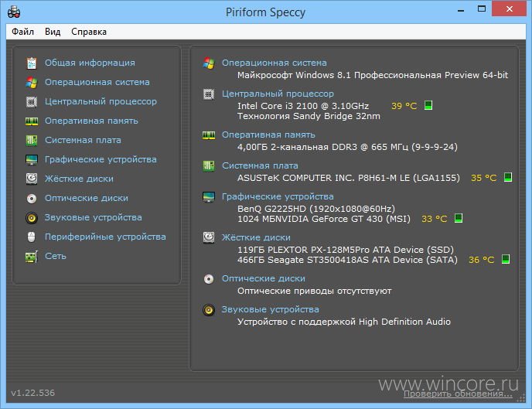Click the Speccy app icon in title bar
This screenshot has height=409, width=532.
[14, 12]
